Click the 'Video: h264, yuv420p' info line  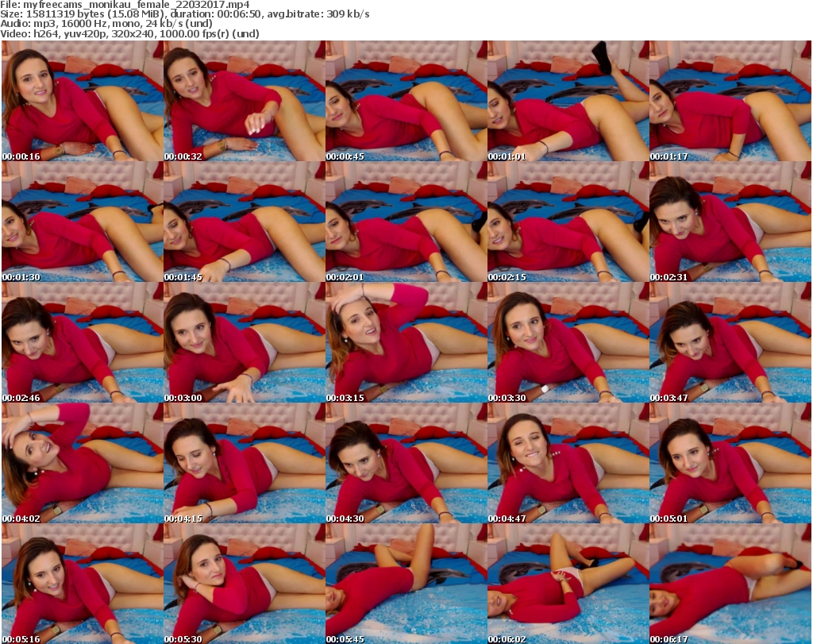129,33
